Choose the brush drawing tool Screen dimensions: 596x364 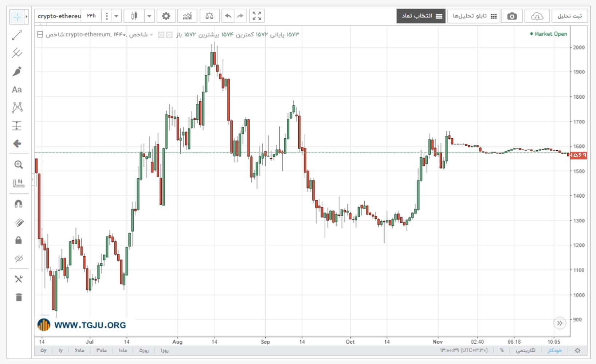click(17, 71)
